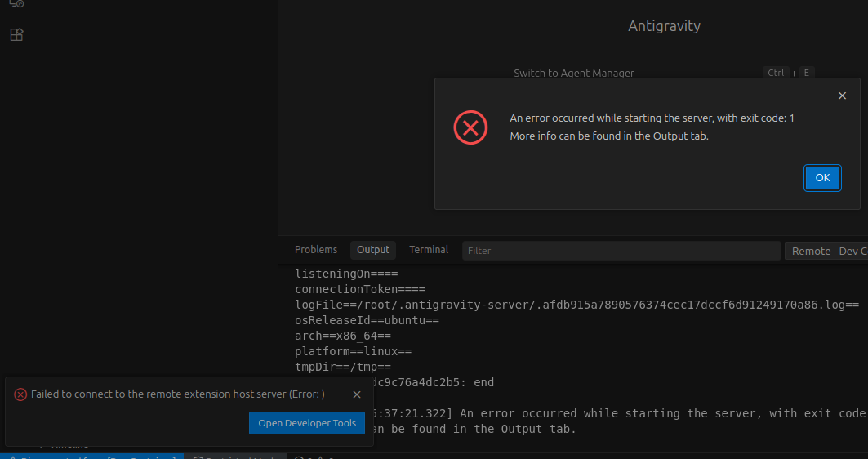
Task: Dismiss the Failed to connect notification
Action: pos(357,394)
